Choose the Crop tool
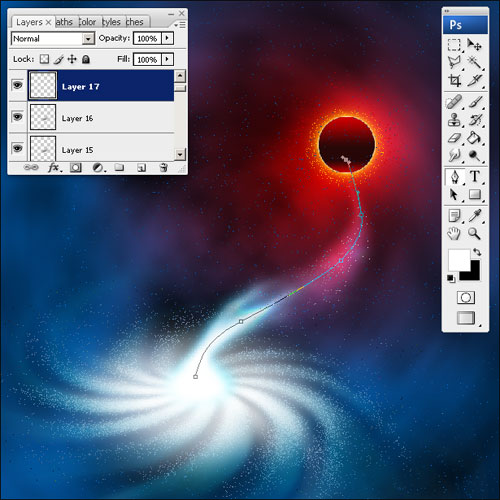 [x=454, y=80]
